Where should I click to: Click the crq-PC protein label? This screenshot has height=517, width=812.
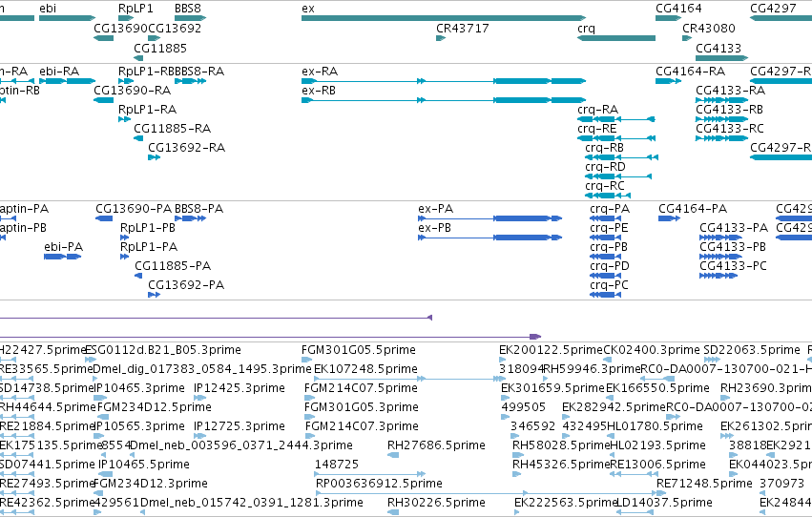coord(609,285)
